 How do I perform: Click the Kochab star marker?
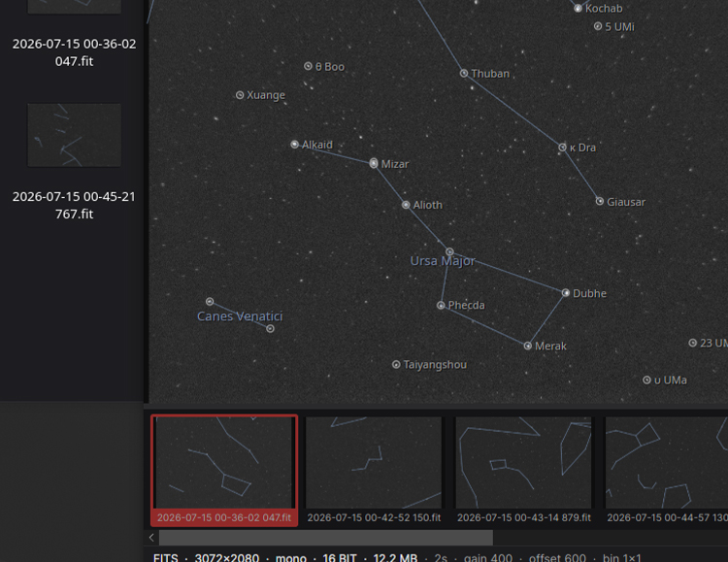pyautogui.click(x=578, y=8)
